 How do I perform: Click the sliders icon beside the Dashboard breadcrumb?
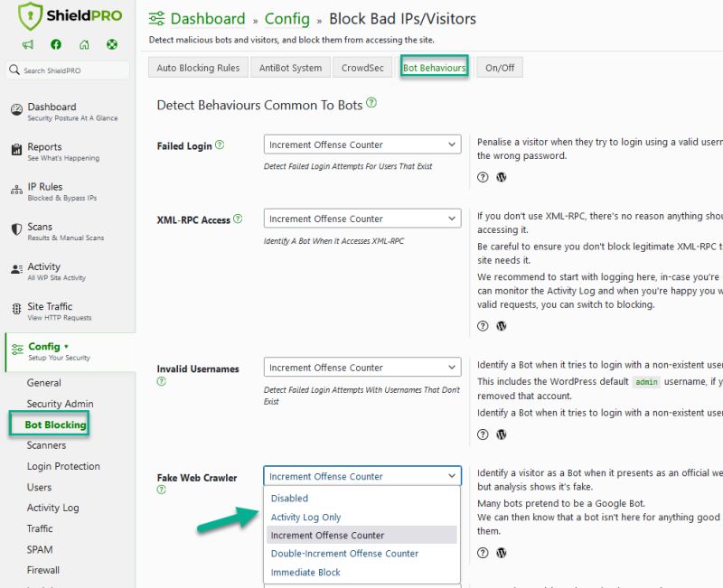[156, 18]
